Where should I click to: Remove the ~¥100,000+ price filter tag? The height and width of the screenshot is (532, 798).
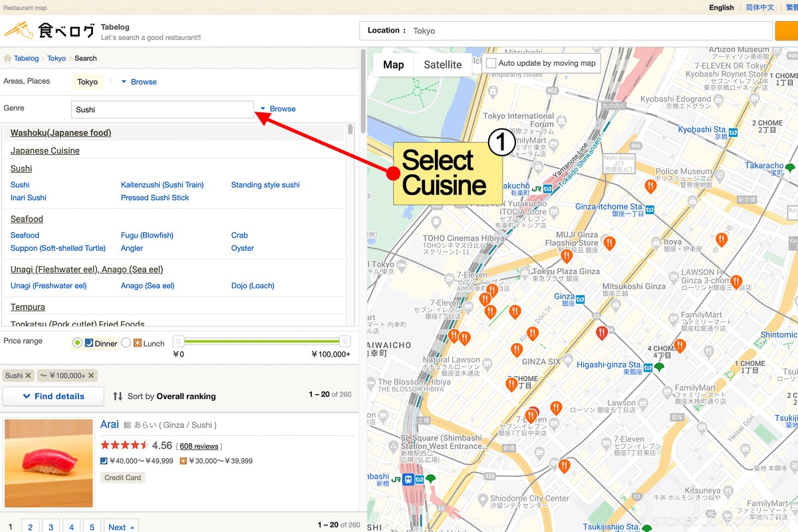tap(92, 376)
